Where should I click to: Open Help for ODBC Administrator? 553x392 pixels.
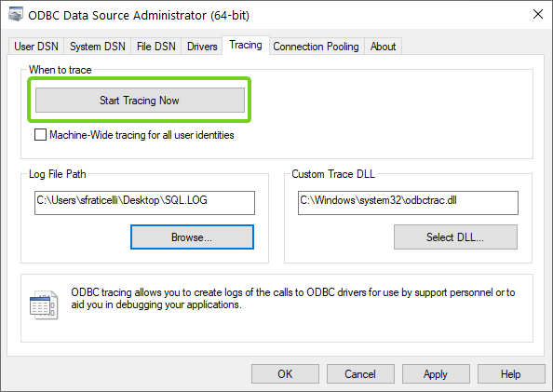point(511,373)
